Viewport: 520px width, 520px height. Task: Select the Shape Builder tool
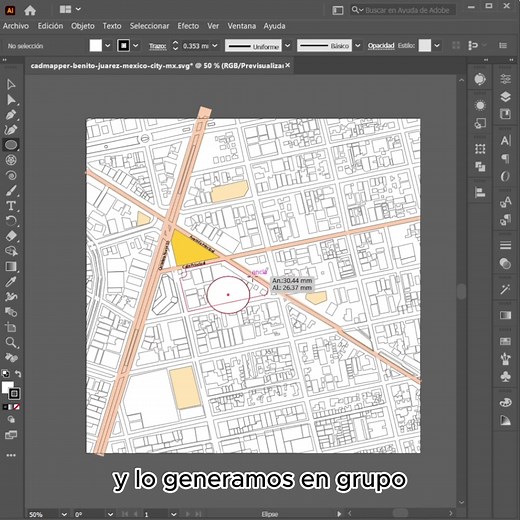click(x=11, y=251)
